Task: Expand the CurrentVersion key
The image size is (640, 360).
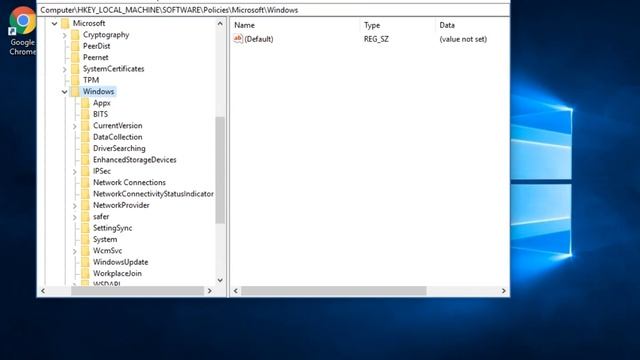Action: click(x=75, y=126)
